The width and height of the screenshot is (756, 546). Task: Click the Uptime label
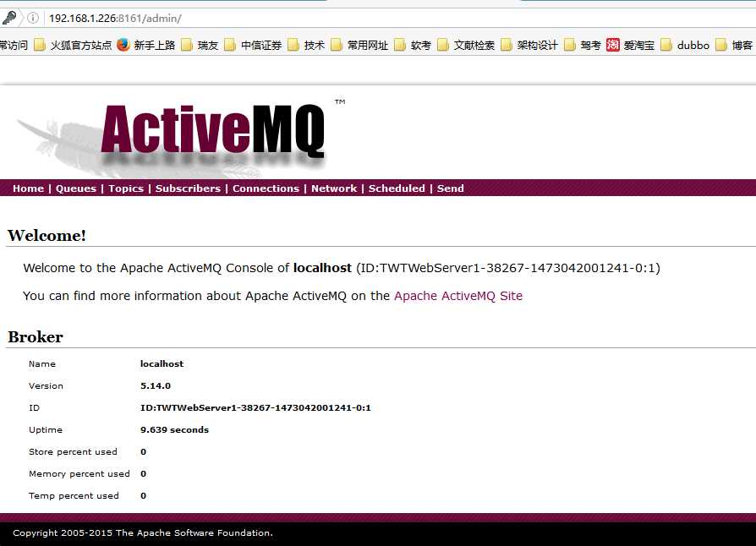[x=46, y=430]
